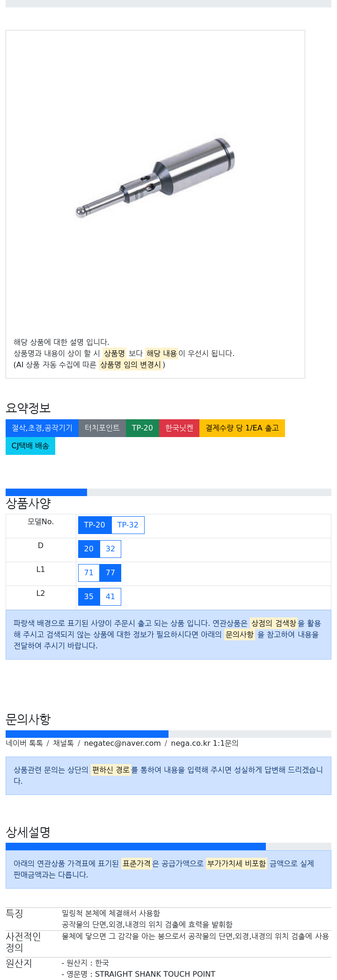Pick L2 value 35
The height and width of the screenshot is (980, 337).
tap(89, 597)
